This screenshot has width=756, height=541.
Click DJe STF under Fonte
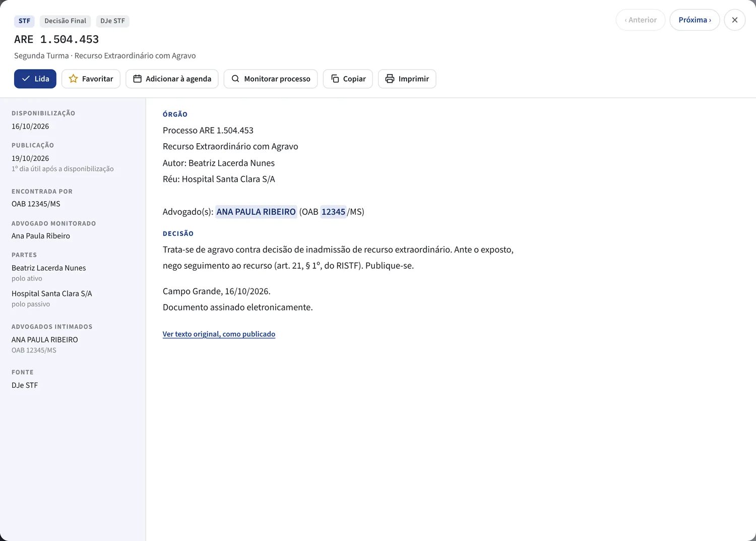click(x=25, y=385)
